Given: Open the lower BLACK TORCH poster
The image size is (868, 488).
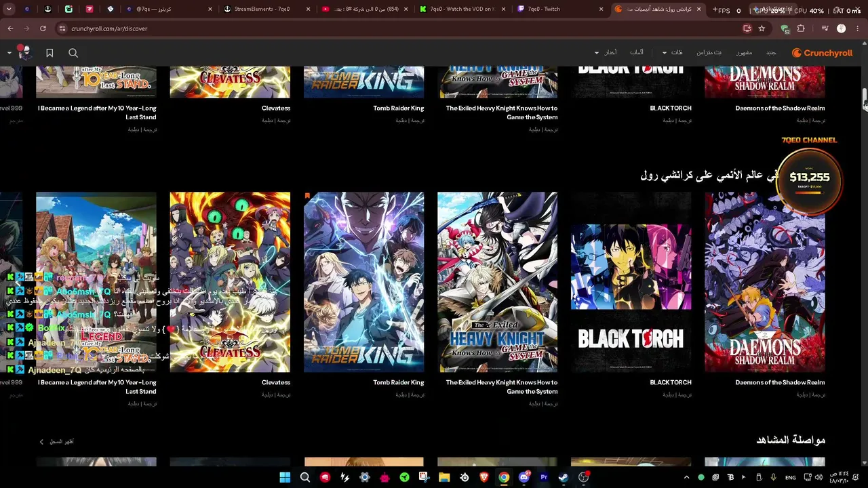Looking at the screenshot, I should pos(631,282).
